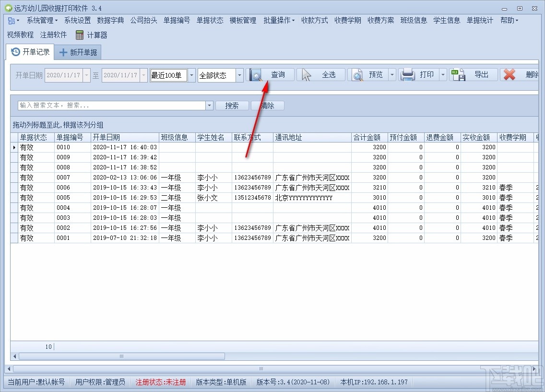Open 公司抬头 menu item
The height and width of the screenshot is (392, 545).
143,21
